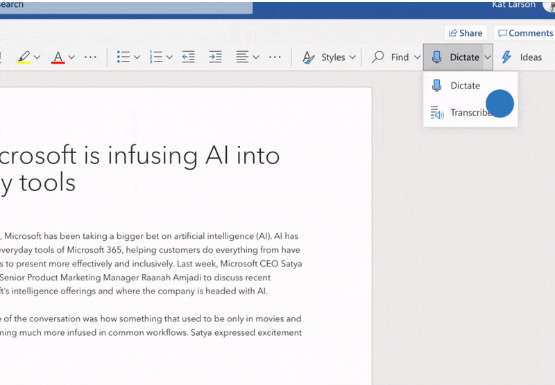The image size is (555, 385).
Task: Click the increase indent icon
Action: [215, 57]
